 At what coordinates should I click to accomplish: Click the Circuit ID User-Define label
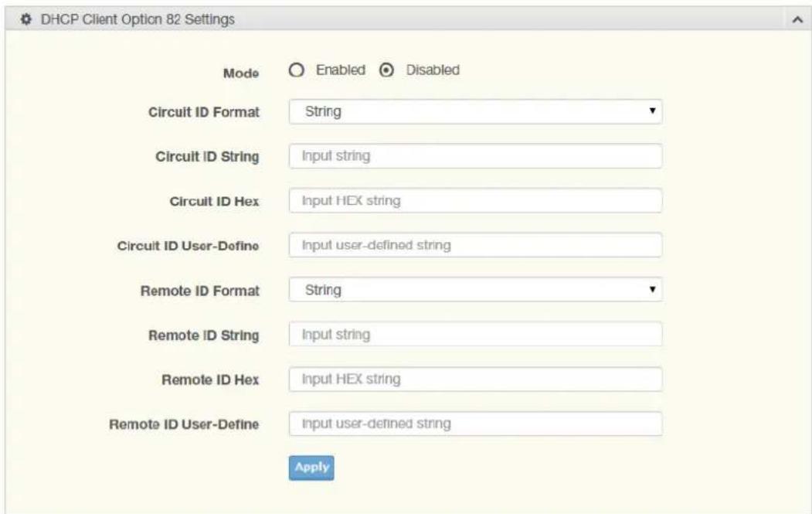coord(188,246)
